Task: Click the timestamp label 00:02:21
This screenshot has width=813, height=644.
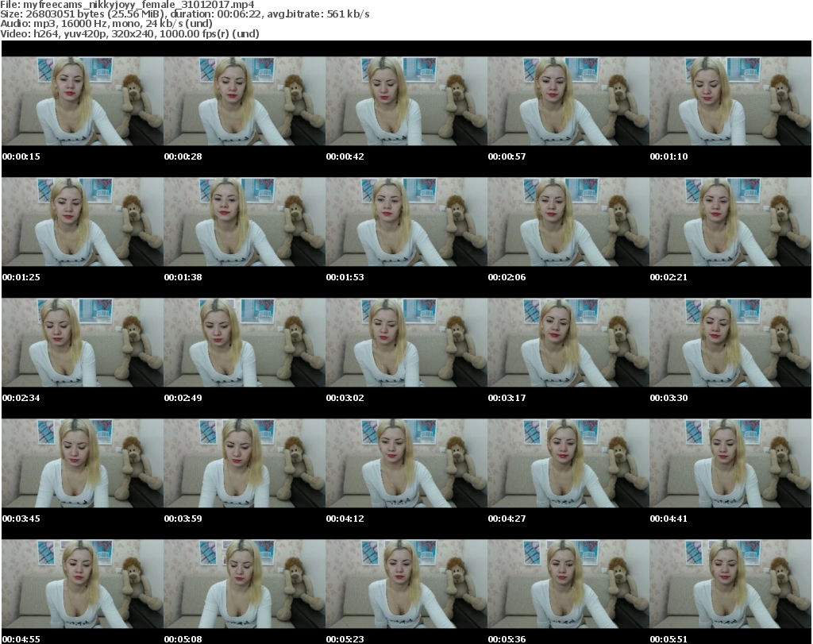Action: [669, 277]
